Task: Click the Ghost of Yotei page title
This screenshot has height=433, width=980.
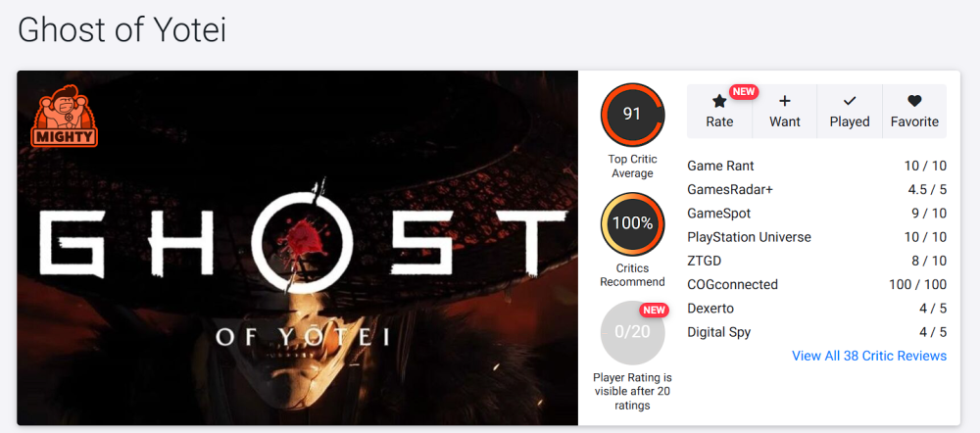Action: click(122, 29)
